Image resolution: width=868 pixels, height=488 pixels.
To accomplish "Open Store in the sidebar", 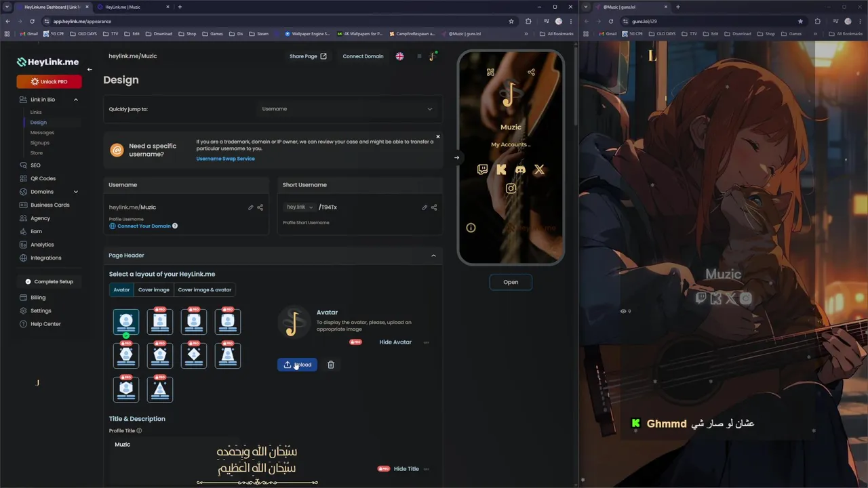I will click(37, 153).
